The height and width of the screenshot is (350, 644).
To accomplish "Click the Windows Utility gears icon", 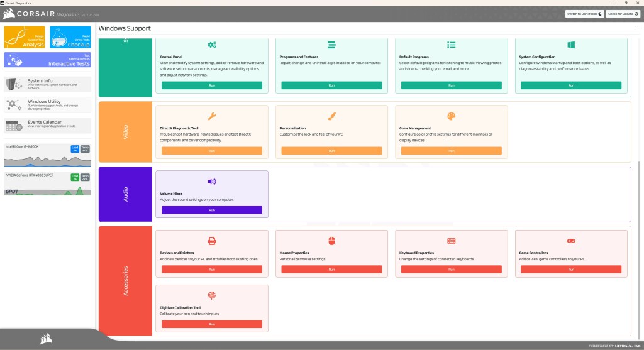I will [x=14, y=105].
